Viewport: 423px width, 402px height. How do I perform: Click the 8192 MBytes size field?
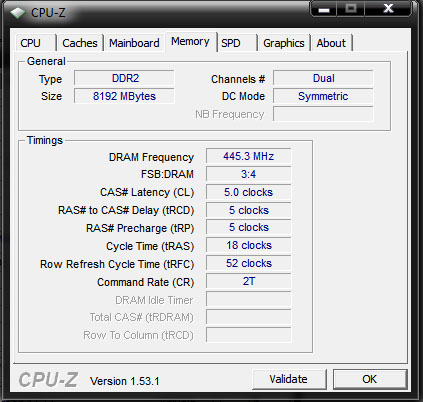click(124, 96)
